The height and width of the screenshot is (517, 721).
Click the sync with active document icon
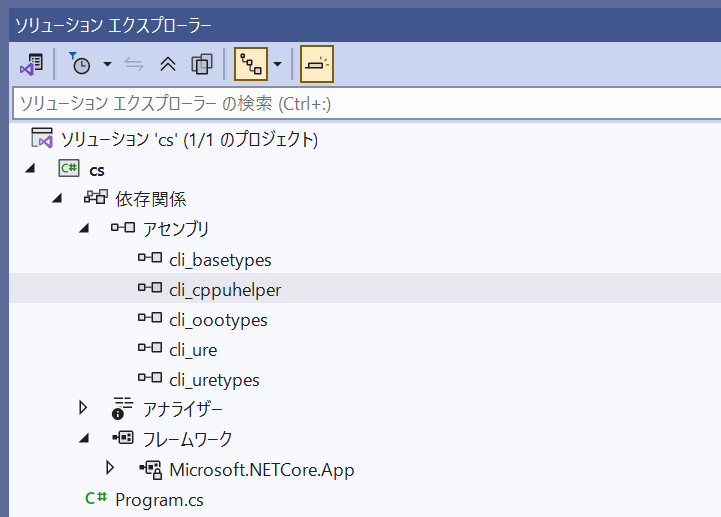click(133, 65)
